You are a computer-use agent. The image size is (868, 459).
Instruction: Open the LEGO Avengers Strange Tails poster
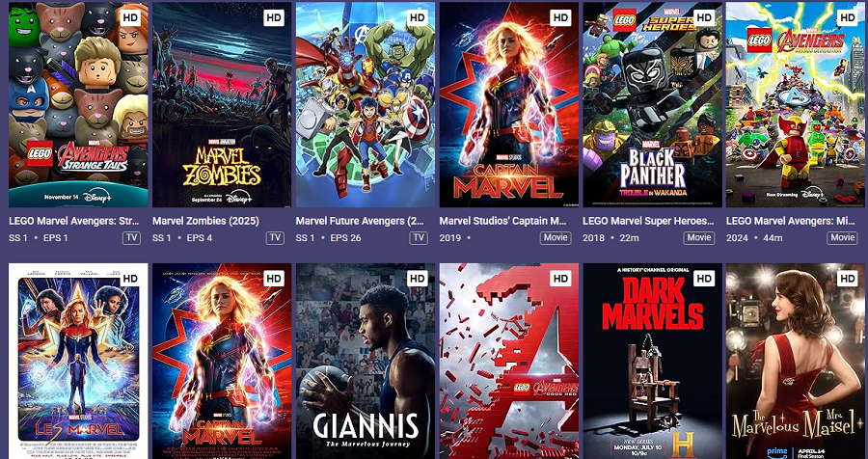(x=78, y=105)
